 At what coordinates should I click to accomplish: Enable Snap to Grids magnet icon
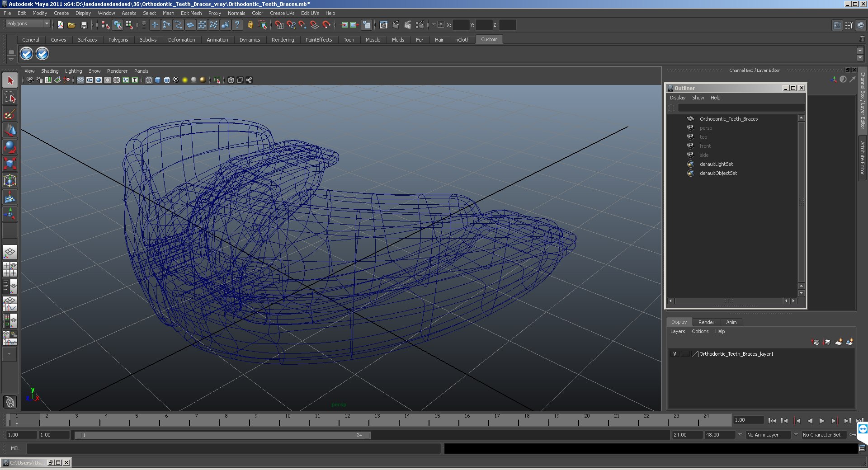pos(279,25)
